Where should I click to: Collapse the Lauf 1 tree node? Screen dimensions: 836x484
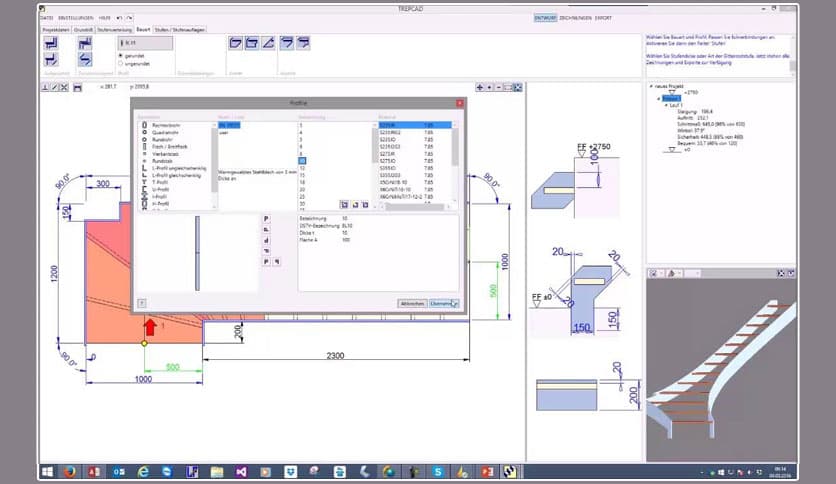[666, 106]
